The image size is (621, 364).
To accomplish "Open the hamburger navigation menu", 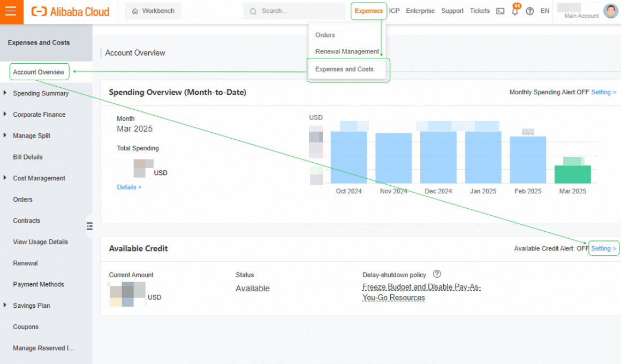I will [11, 11].
